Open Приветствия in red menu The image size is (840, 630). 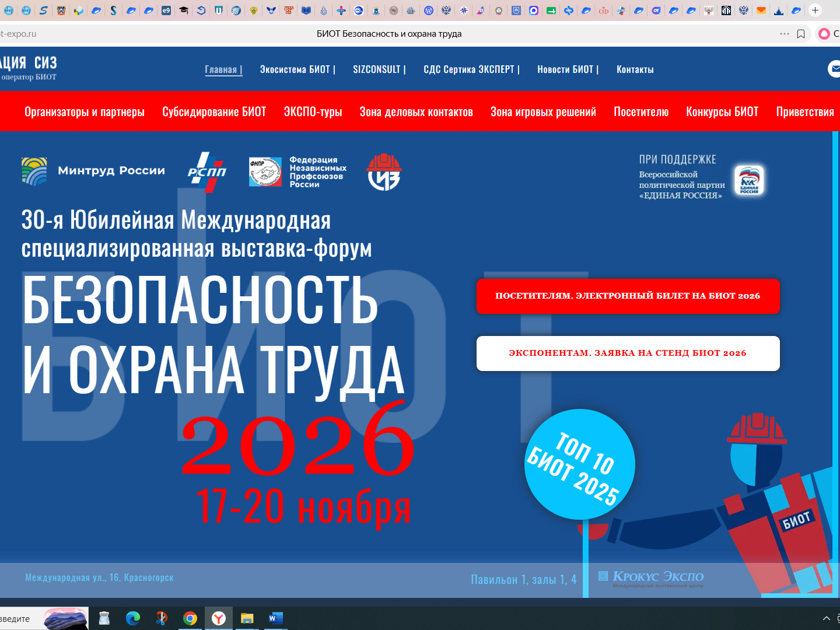(805, 112)
